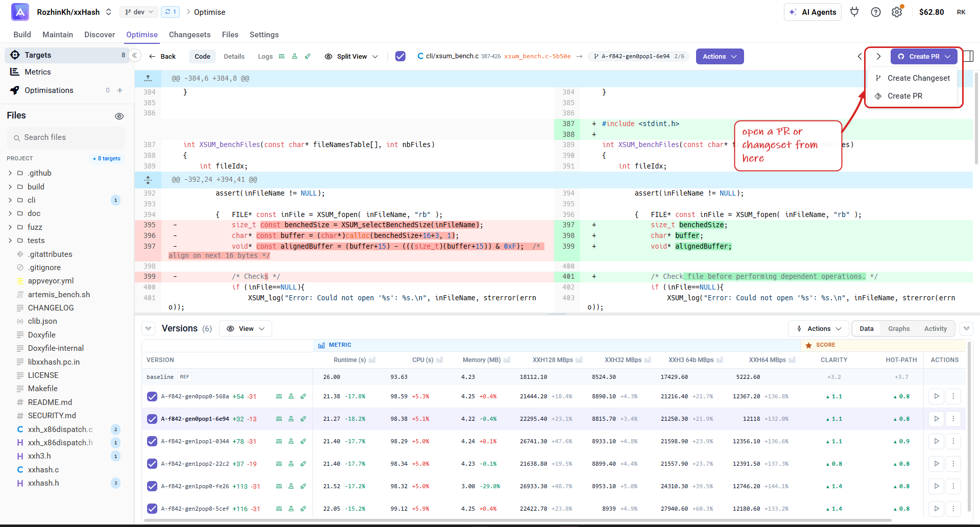This screenshot has width=980, height=527.
Task: Collapse the Versions panel chevron
Action: click(148, 328)
